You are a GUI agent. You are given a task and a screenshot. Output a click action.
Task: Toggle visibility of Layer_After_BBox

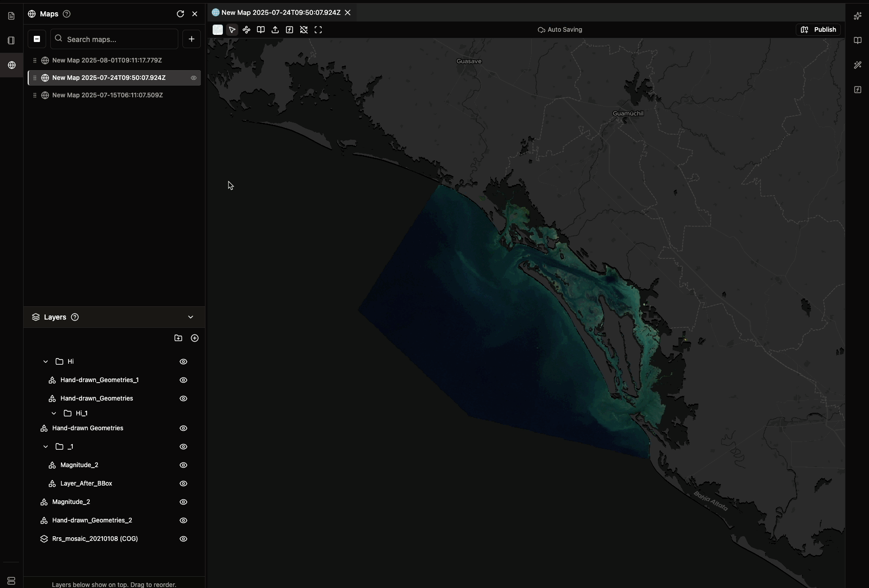[x=183, y=484]
